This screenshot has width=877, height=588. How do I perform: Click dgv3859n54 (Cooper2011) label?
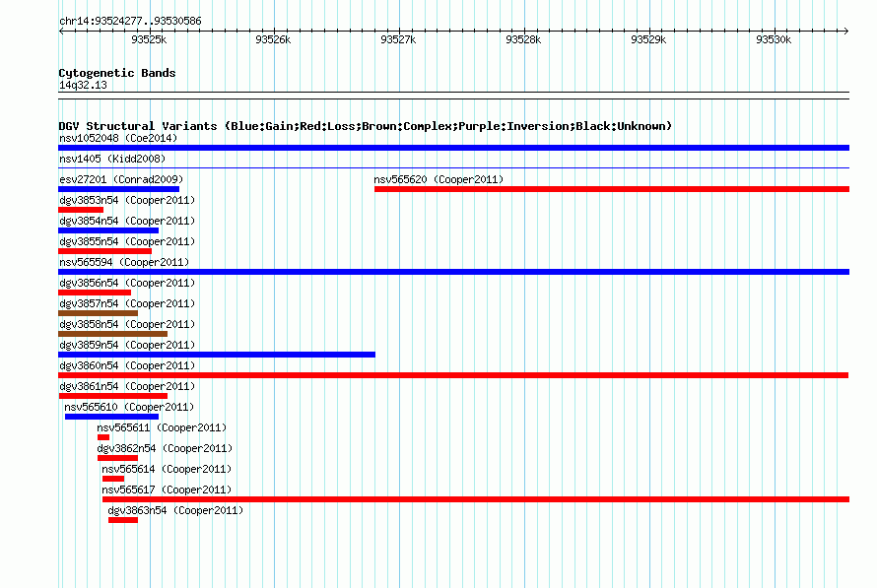pyautogui.click(x=127, y=345)
